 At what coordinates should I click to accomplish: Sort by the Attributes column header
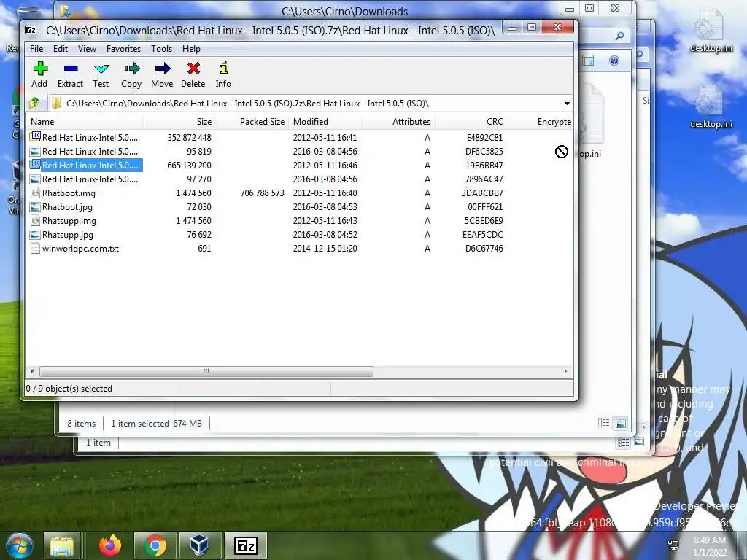tap(398, 122)
